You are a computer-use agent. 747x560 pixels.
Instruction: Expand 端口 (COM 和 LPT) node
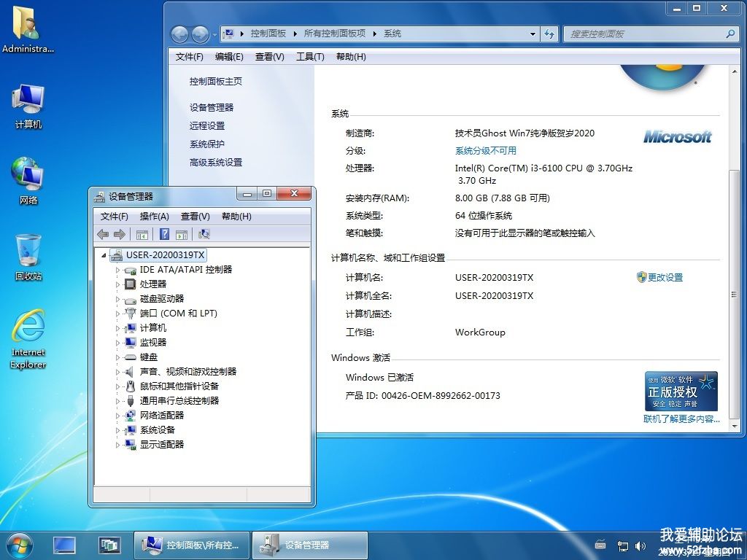pyautogui.click(x=117, y=314)
